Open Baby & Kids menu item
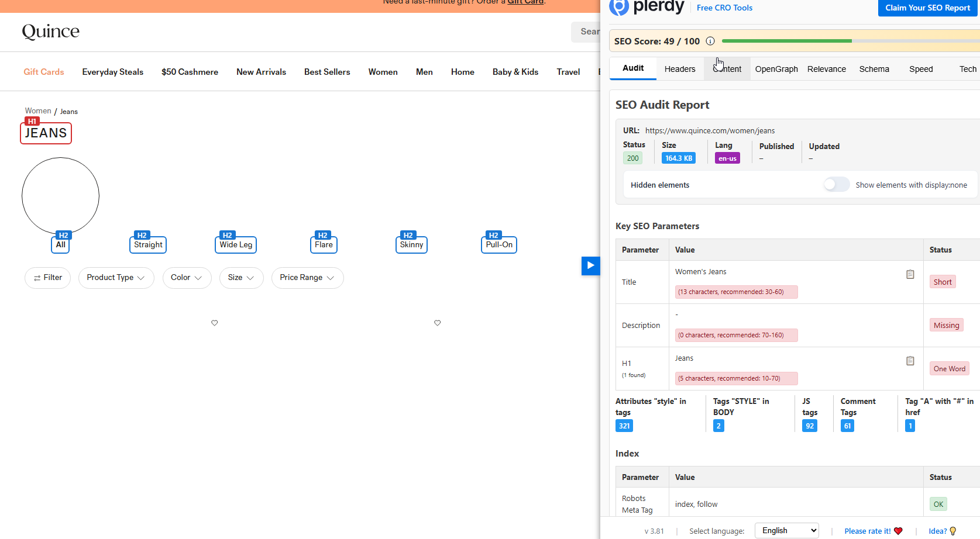Screen dimensions: 980x539 (x=515, y=72)
